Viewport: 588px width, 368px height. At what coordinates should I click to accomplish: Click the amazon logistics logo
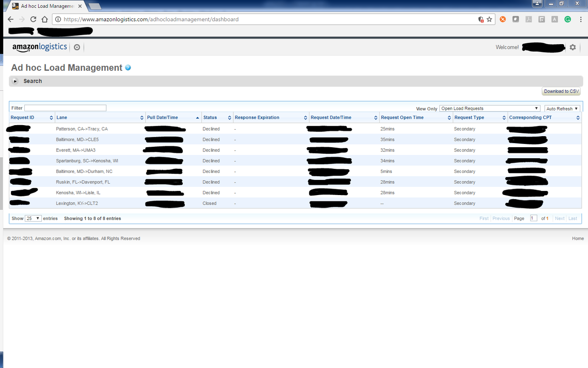click(40, 47)
